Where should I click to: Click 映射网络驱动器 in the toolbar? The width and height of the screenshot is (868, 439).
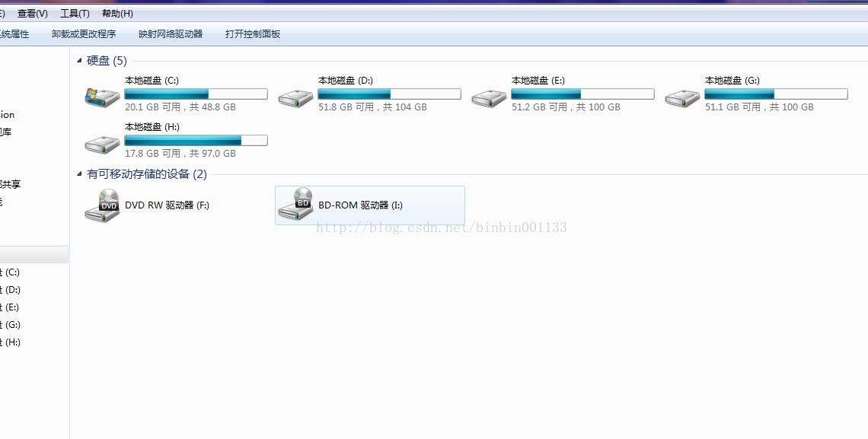(171, 33)
